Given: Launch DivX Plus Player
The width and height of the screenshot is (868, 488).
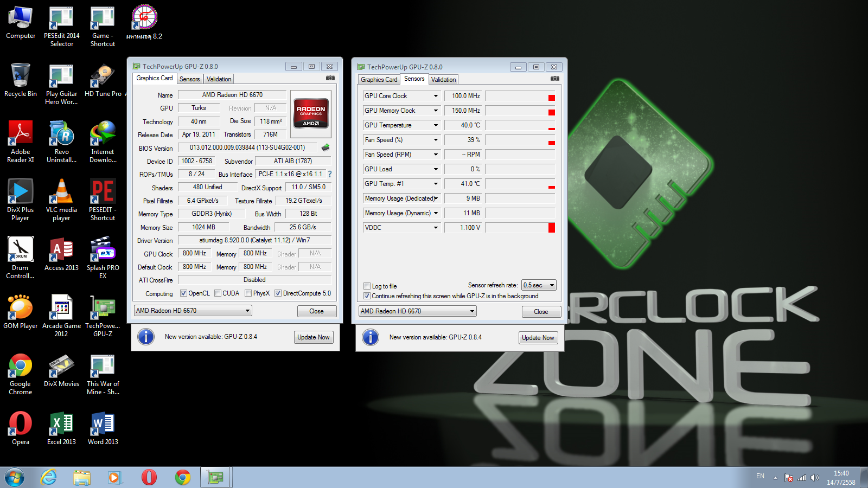Looking at the screenshot, I should pos(21,200).
